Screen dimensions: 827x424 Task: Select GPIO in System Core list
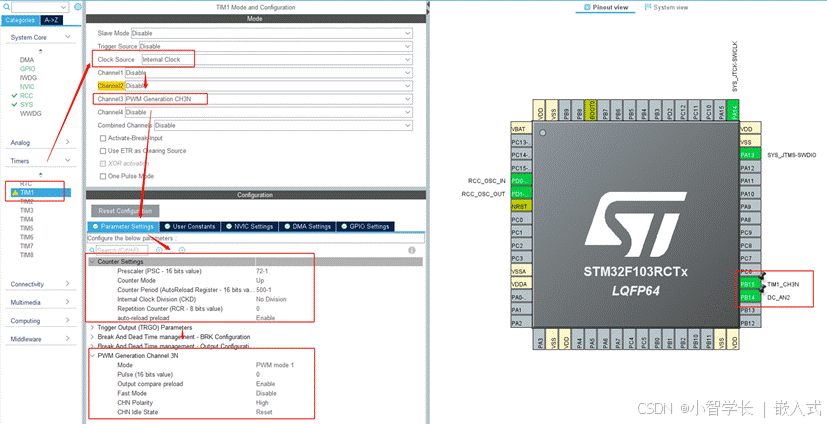tap(27, 69)
